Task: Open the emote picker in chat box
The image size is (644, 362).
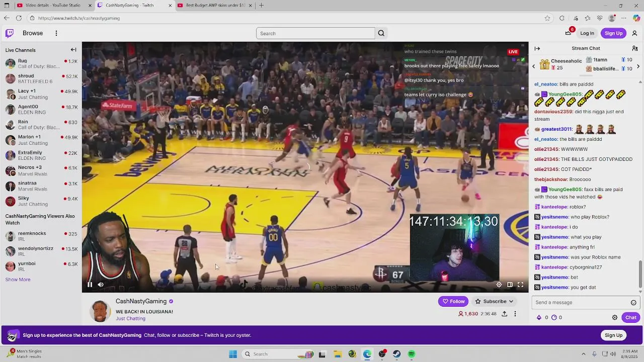Action: tap(633, 302)
